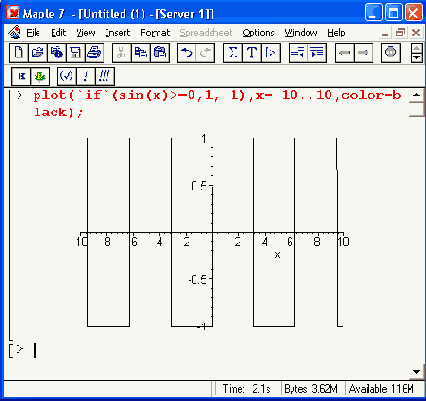The image size is (426, 401).
Task: Toggle the autocheck syntax (✓) button
Action: tap(67, 76)
